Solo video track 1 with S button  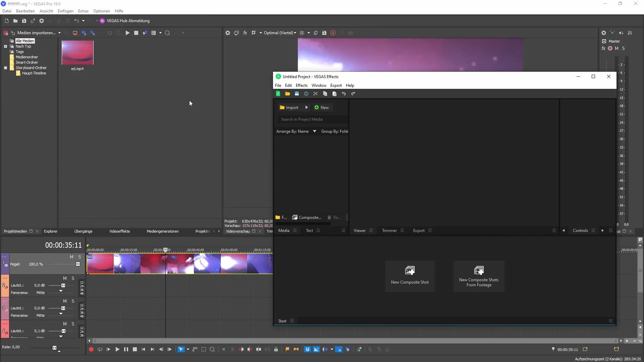tap(79, 257)
